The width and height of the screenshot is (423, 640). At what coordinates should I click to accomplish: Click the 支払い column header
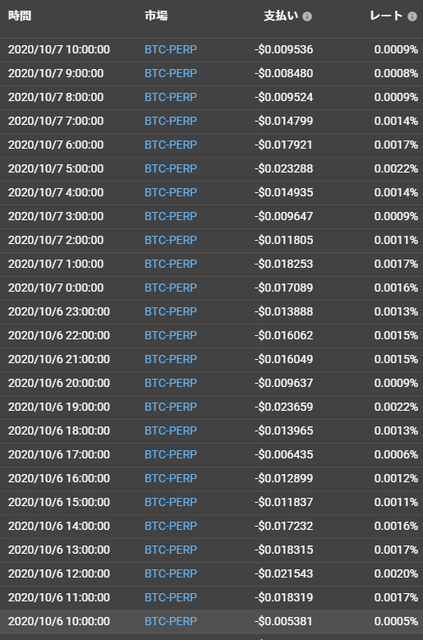pyautogui.click(x=281, y=16)
